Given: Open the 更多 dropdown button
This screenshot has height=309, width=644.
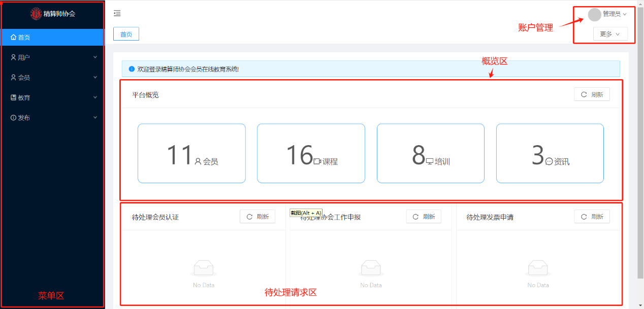Looking at the screenshot, I should click(610, 34).
